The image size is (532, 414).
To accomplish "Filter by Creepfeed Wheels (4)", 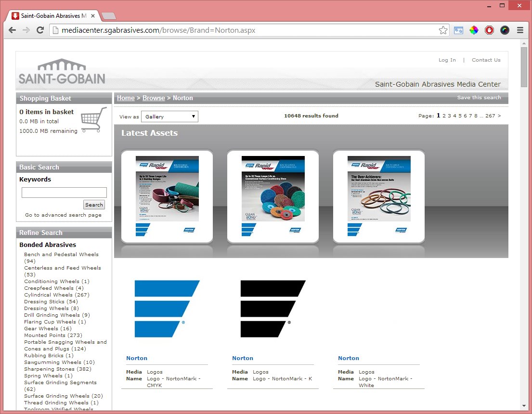I will (53, 288).
